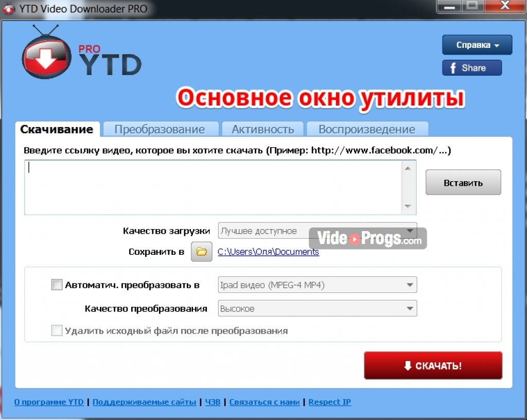This screenshot has width=527, height=420.
Task: Click the Сохранить в label text
Action: point(156,252)
